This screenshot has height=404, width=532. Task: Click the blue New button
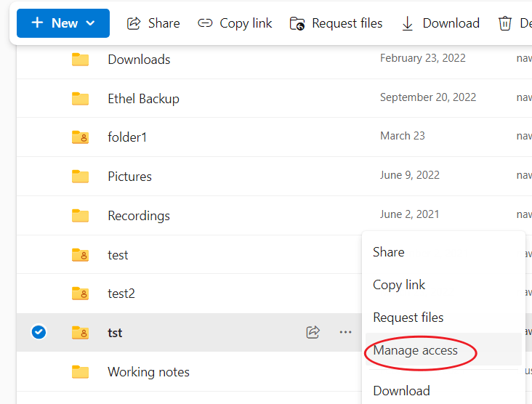tap(63, 23)
